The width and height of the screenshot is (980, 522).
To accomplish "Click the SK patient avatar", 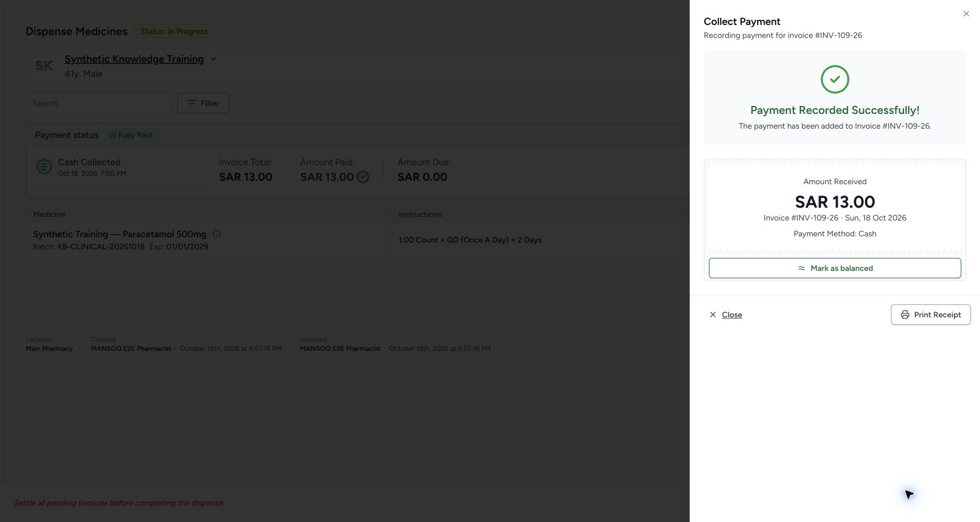I will point(44,66).
